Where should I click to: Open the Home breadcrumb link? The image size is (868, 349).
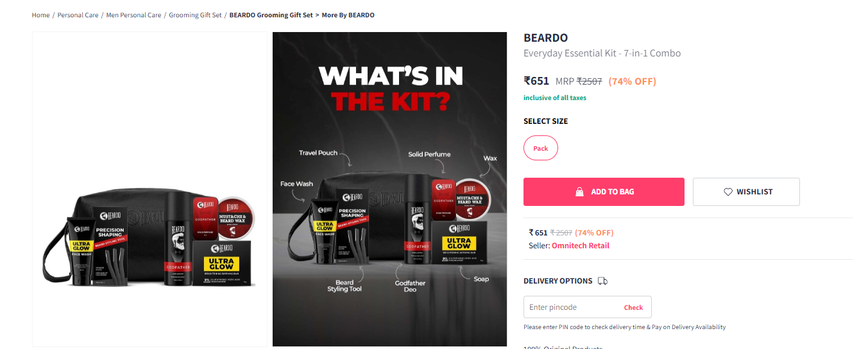40,15
